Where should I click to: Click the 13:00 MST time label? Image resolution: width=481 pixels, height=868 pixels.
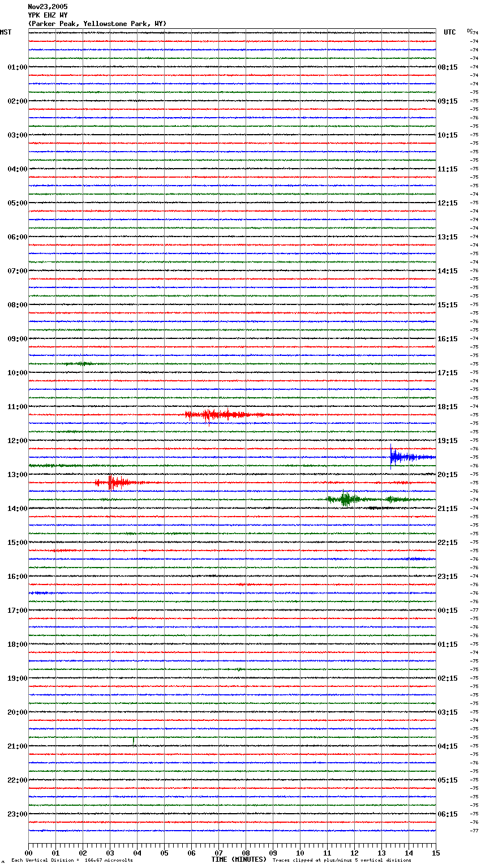pyautogui.click(x=18, y=475)
